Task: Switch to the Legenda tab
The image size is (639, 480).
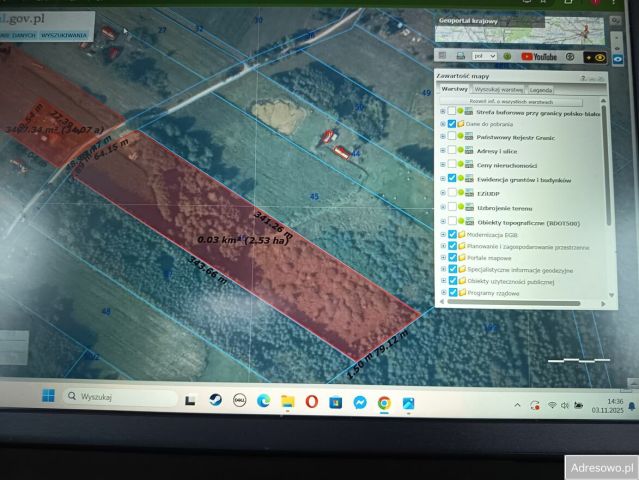Action: pos(541,89)
